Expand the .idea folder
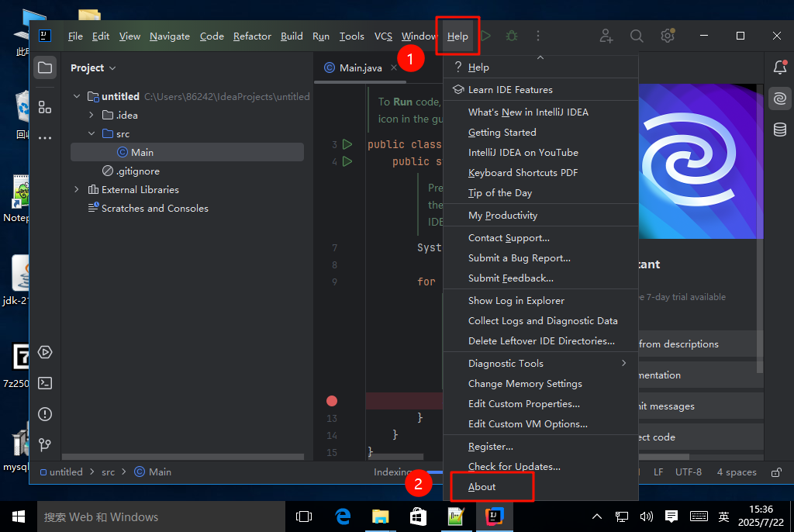The height and width of the screenshot is (532, 794). click(x=91, y=115)
